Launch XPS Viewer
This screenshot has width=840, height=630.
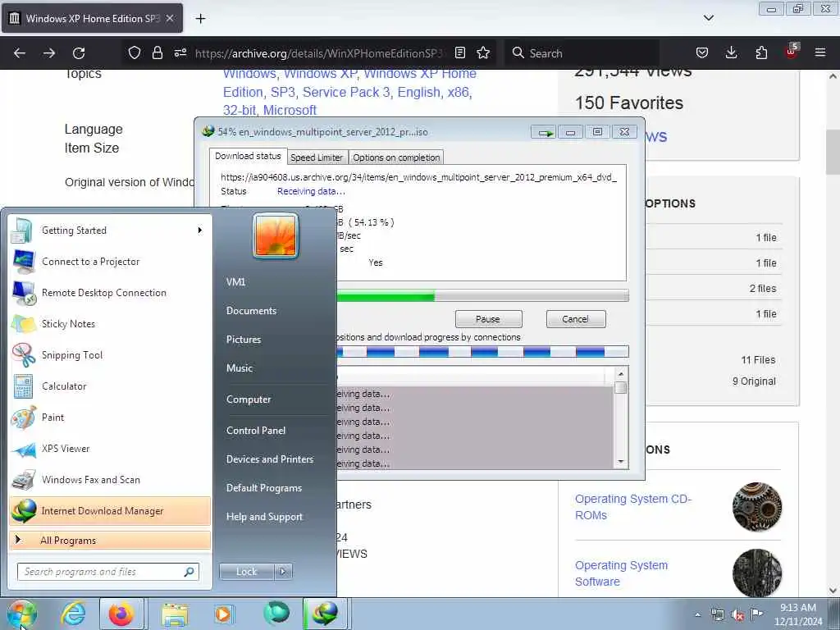tap(110, 449)
